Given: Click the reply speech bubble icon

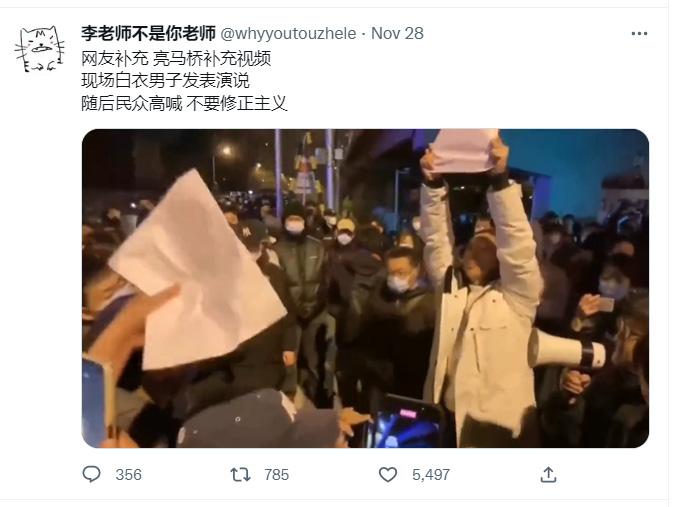Looking at the screenshot, I should [91, 474].
